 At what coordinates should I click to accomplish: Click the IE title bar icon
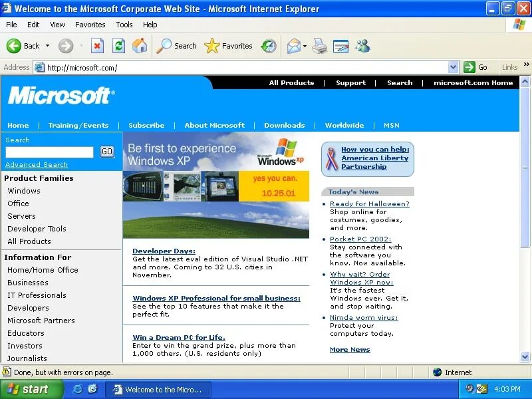click(7, 8)
